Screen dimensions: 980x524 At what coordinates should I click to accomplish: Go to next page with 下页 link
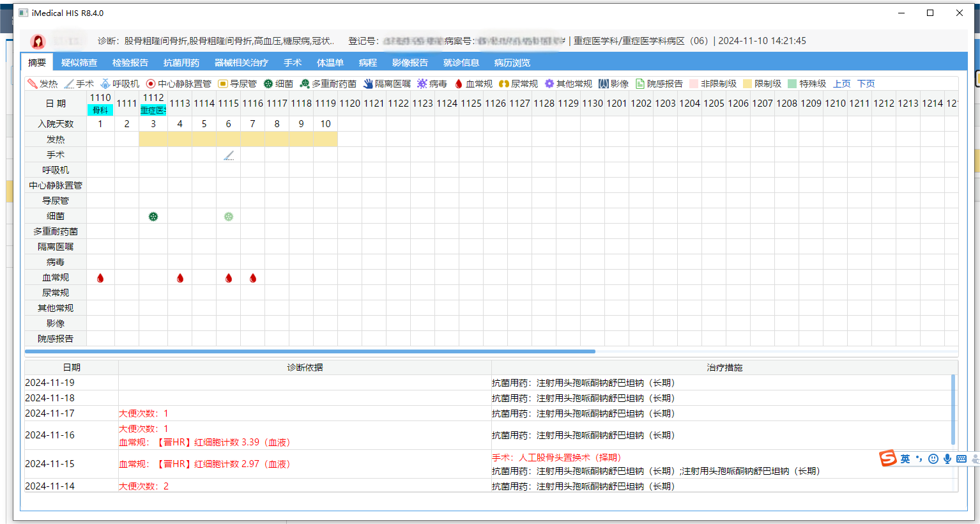(866, 84)
